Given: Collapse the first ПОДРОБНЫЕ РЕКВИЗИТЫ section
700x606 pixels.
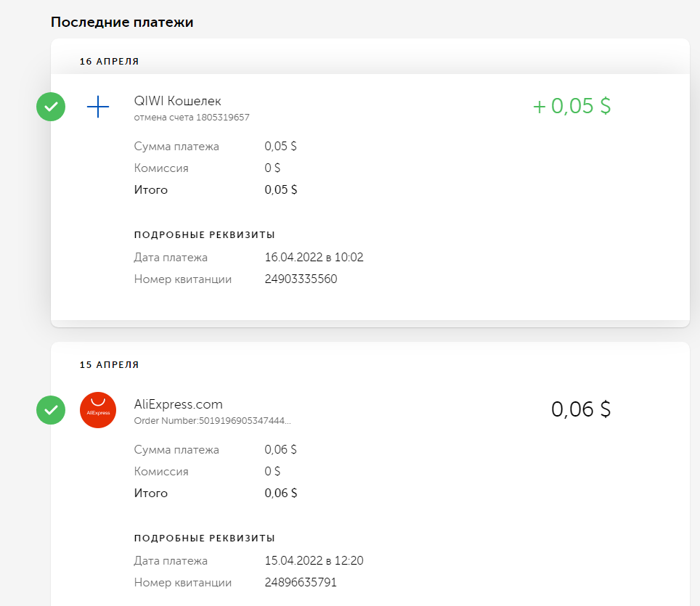Looking at the screenshot, I should (x=205, y=234).
